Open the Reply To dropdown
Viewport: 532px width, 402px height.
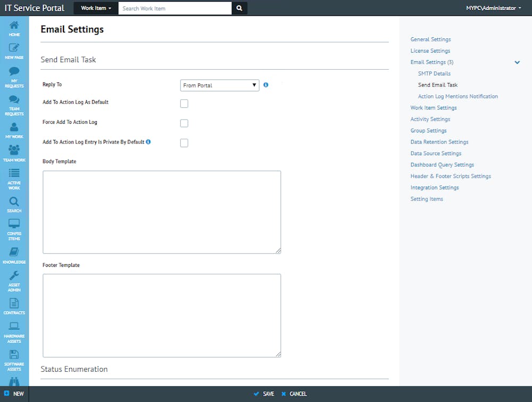click(219, 85)
